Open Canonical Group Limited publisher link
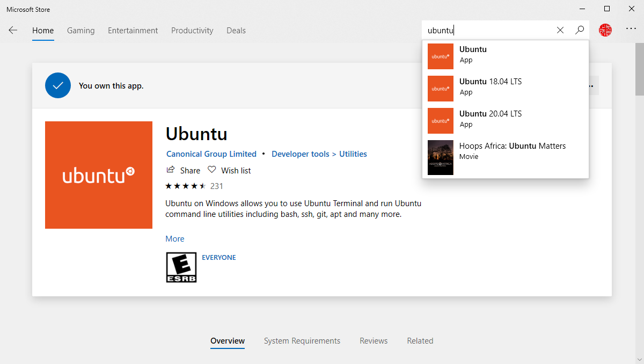Image resolution: width=644 pixels, height=364 pixels. tap(211, 154)
